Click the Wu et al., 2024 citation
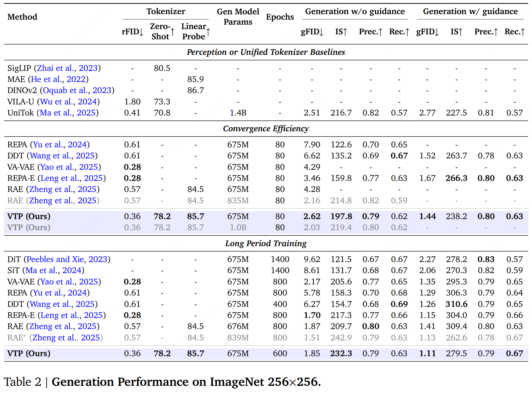 click(68, 102)
